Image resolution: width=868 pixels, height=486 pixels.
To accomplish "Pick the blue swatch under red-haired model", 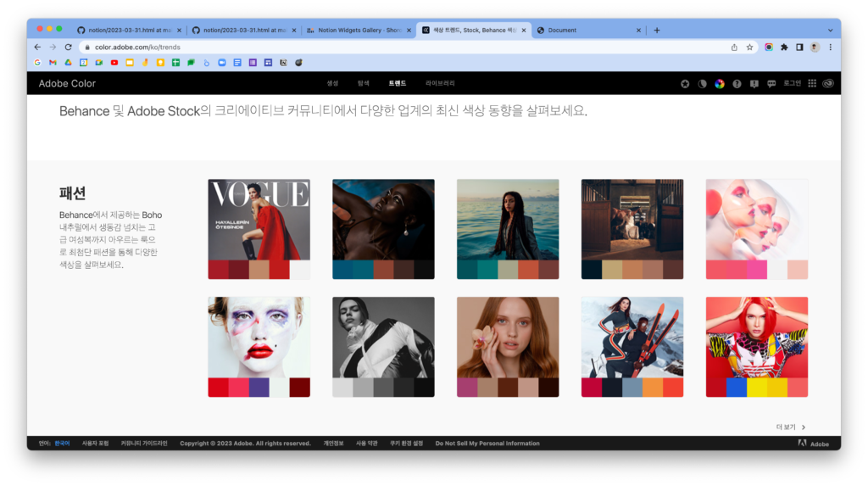I will tap(737, 388).
